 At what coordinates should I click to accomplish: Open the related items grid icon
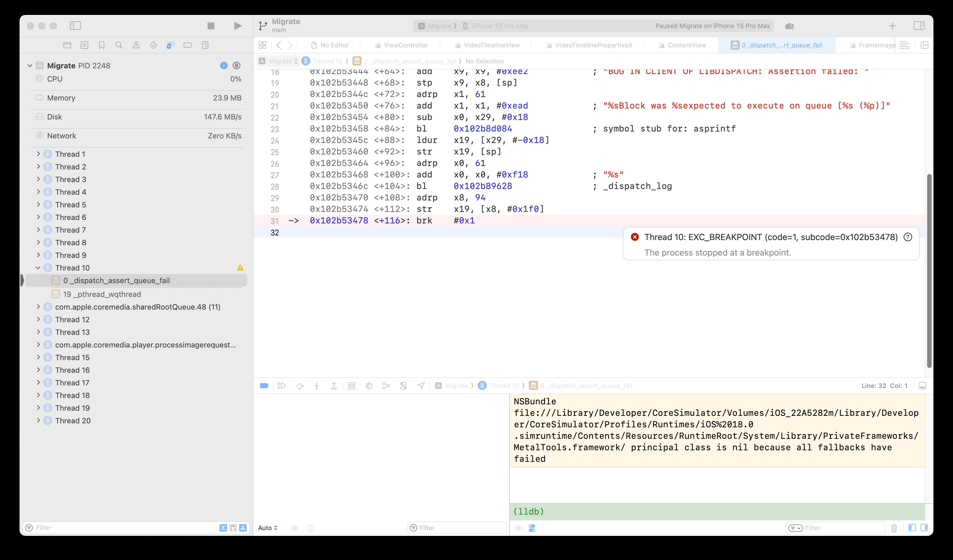click(x=262, y=45)
